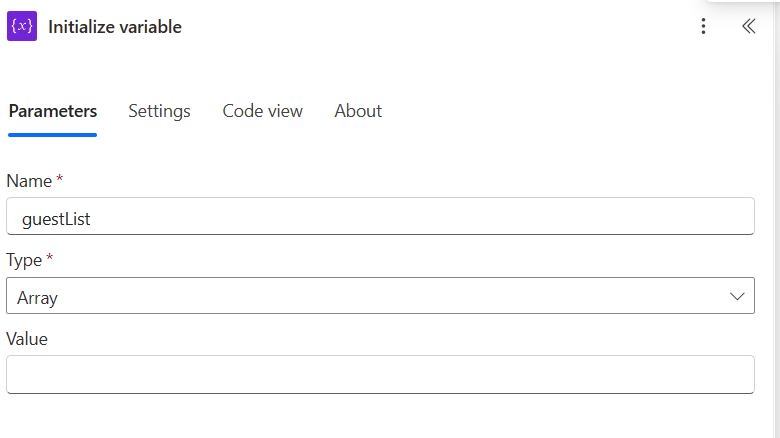Click the red asterisk beside Type
The height and width of the screenshot is (438, 780).
click(50, 258)
